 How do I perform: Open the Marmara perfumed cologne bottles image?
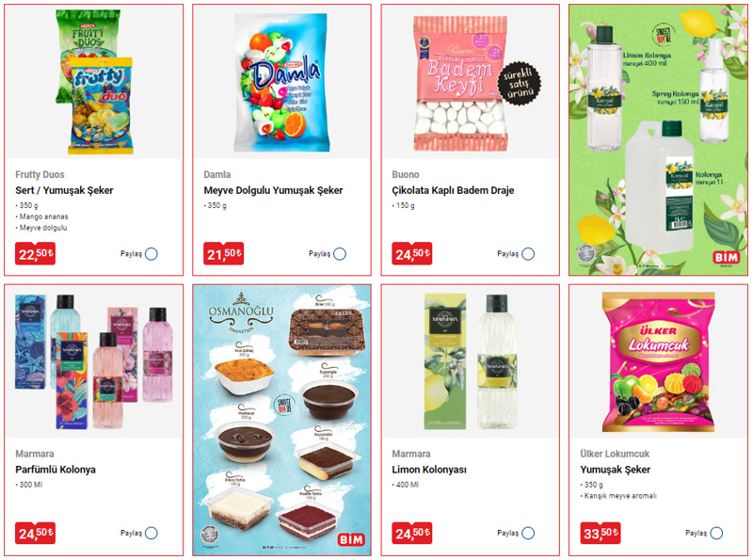[94, 361]
